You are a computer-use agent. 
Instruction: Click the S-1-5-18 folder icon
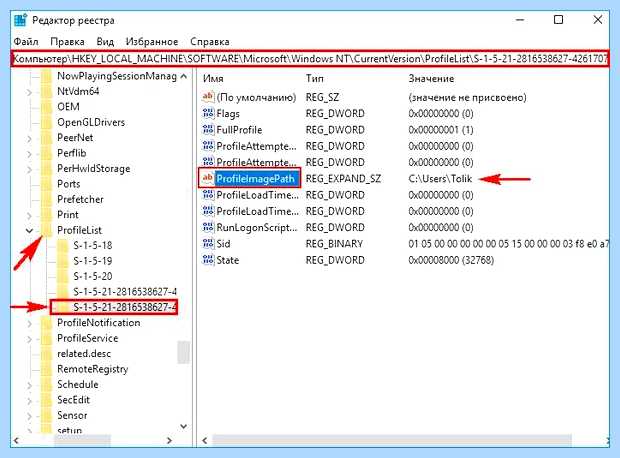coord(62,246)
